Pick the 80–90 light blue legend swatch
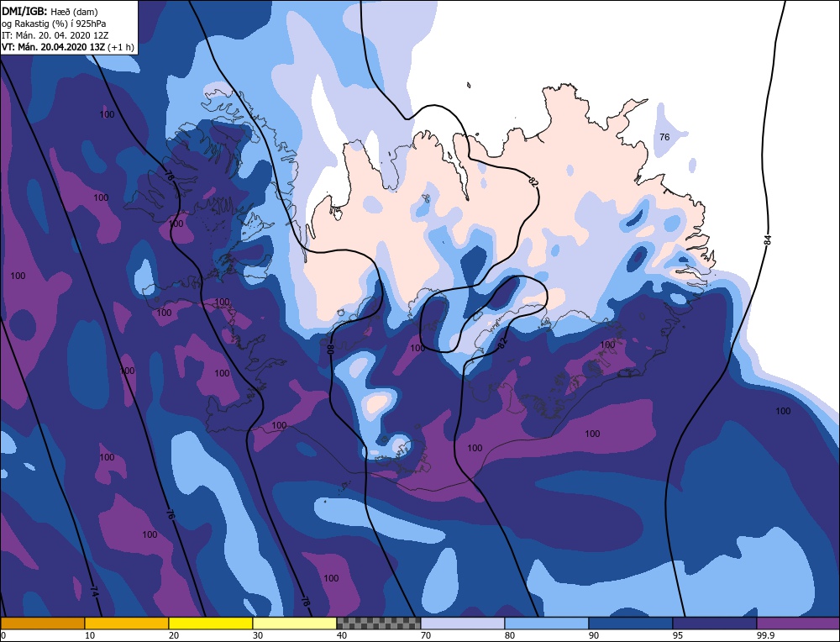 [x=547, y=624]
